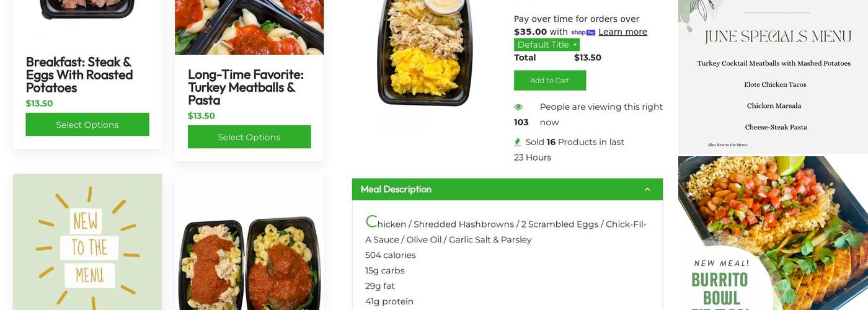Click the chicken hashbrown meal product photo
The image size is (868, 310).
[x=425, y=53]
